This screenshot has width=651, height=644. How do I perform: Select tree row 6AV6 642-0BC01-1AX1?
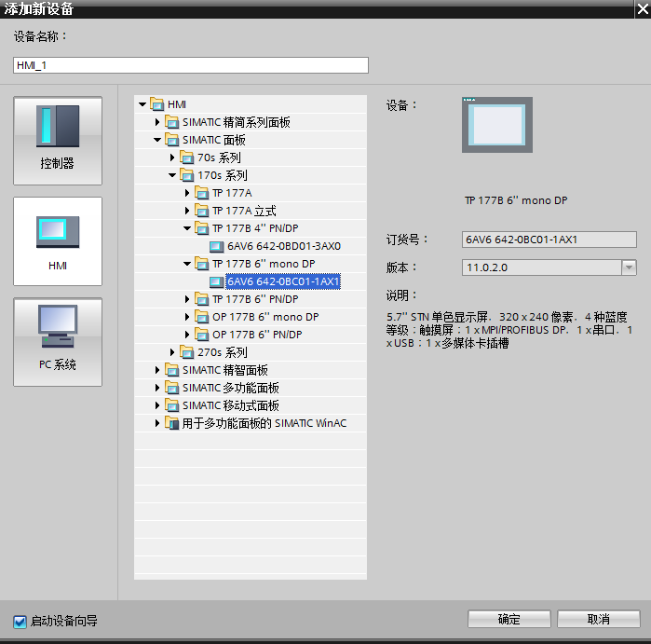(x=251, y=281)
